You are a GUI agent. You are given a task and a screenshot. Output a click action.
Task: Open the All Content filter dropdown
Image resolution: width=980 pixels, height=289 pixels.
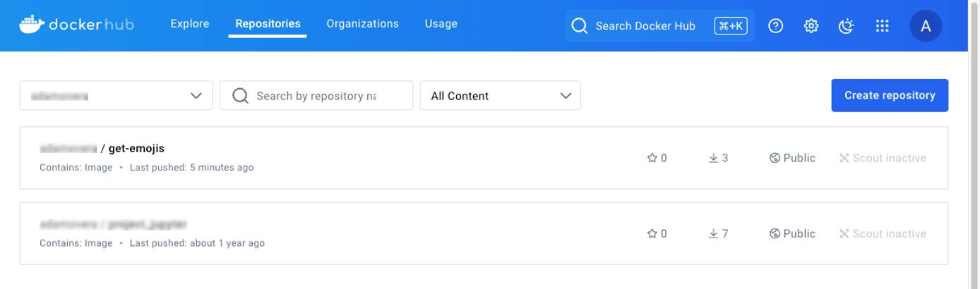click(500, 96)
